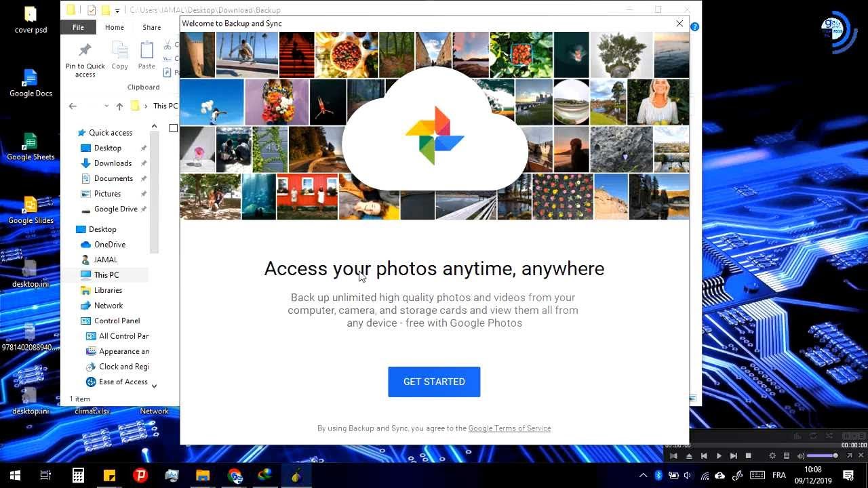Viewport: 868px width, 488px height.
Task: Show hidden system tray icons
Action: 643,475
